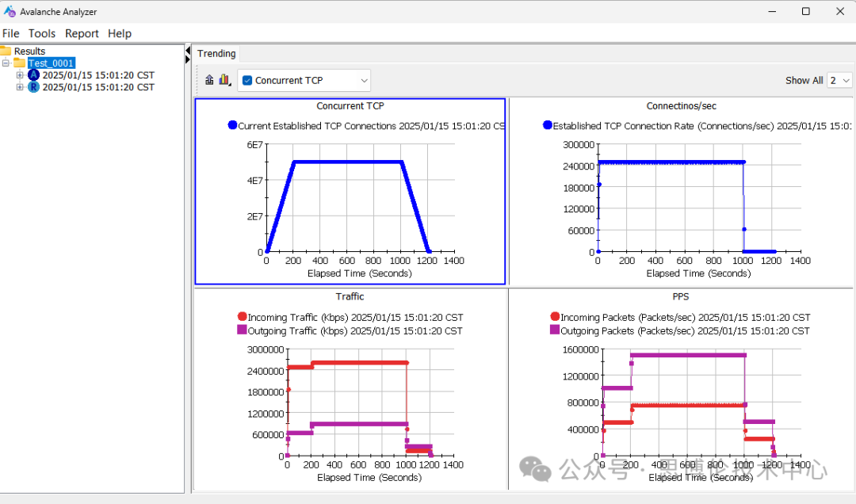The image size is (856, 504).
Task: Switch to the Trending tab
Action: coord(216,54)
